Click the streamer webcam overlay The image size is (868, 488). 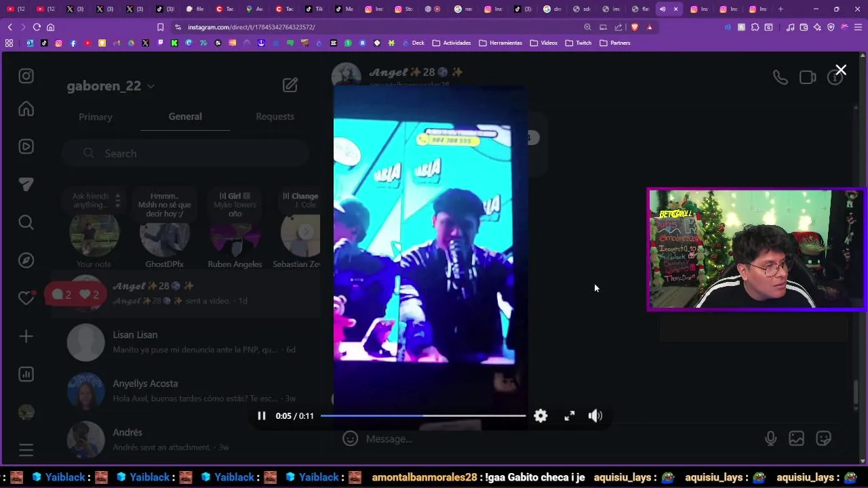click(755, 249)
